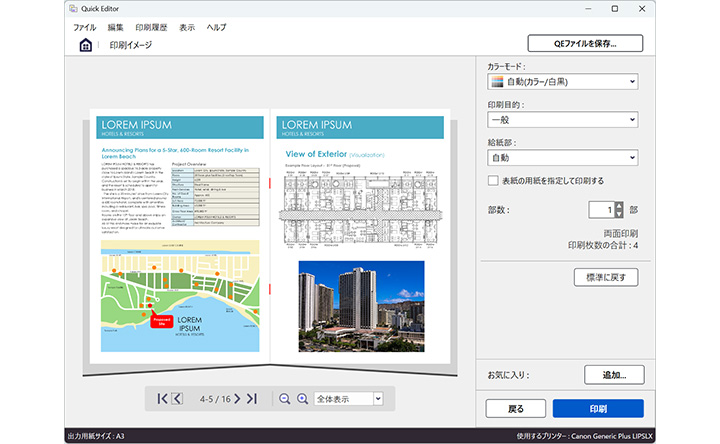Click QEファイルを保存 button
This screenshot has height=444, width=720.
[585, 44]
